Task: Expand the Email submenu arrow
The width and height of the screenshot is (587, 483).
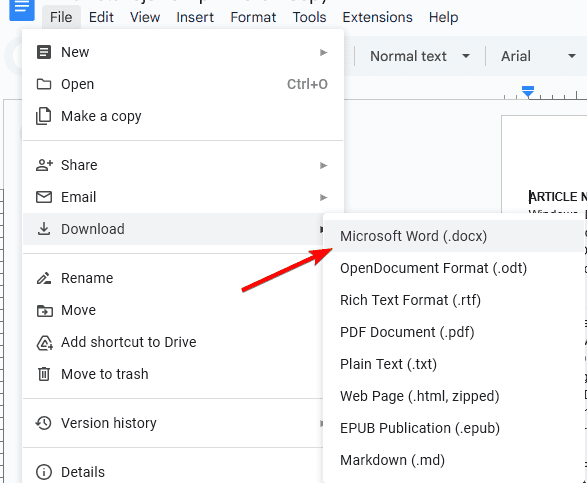Action: (323, 197)
